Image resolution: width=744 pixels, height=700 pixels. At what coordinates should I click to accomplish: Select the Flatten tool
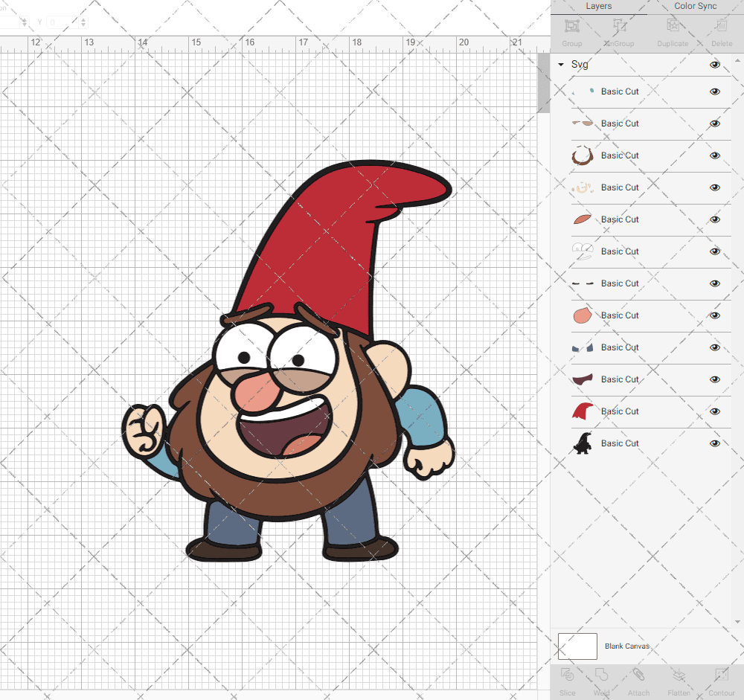679,675
